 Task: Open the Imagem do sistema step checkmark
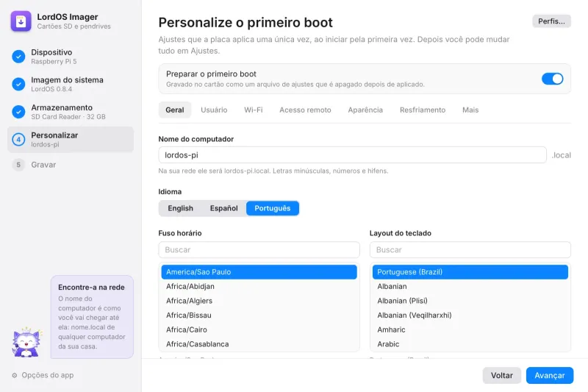(x=18, y=84)
